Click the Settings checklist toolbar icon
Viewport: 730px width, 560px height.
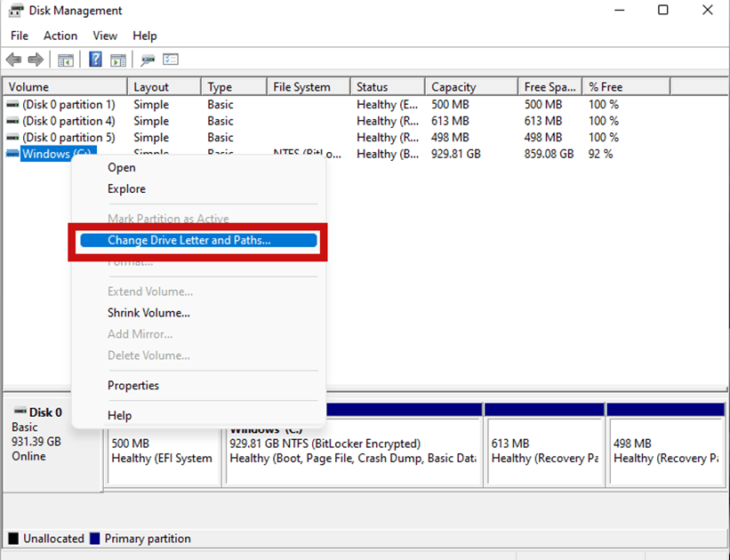[x=171, y=60]
